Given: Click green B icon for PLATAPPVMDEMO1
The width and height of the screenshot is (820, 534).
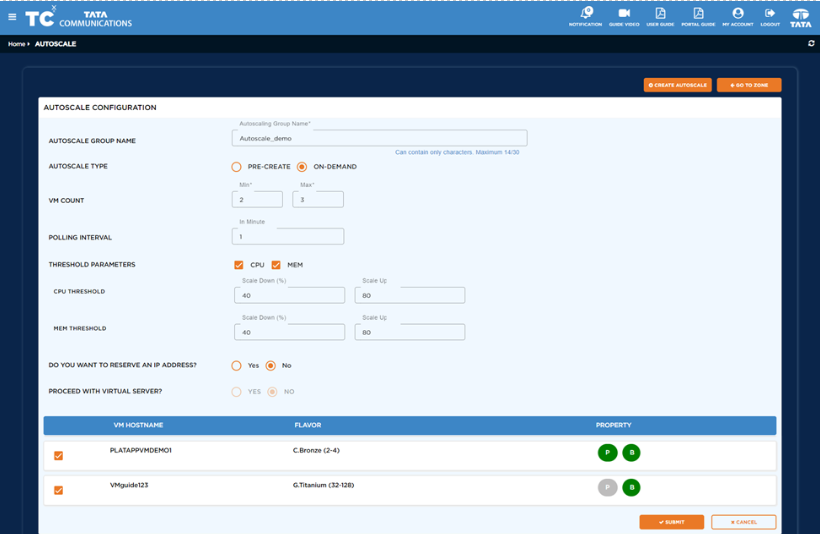Looking at the screenshot, I should [x=631, y=452].
